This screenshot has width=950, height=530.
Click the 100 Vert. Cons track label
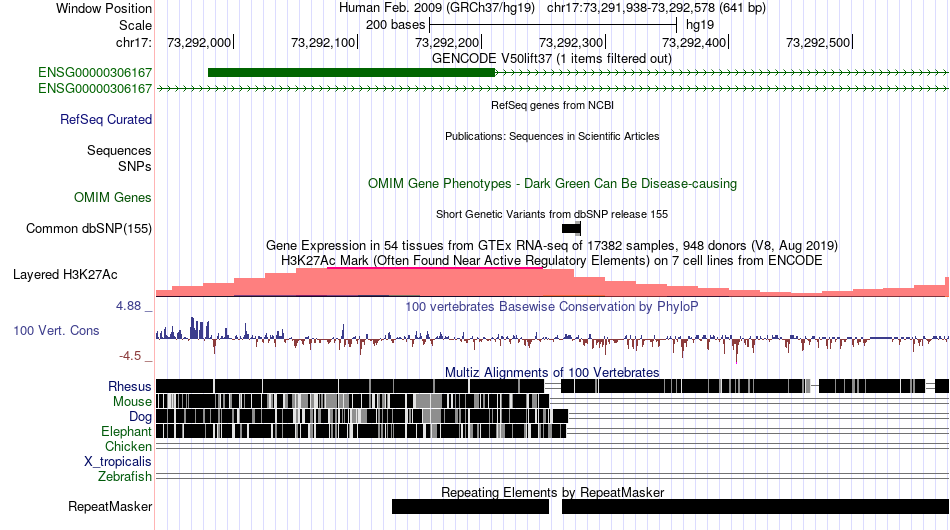pos(56,331)
